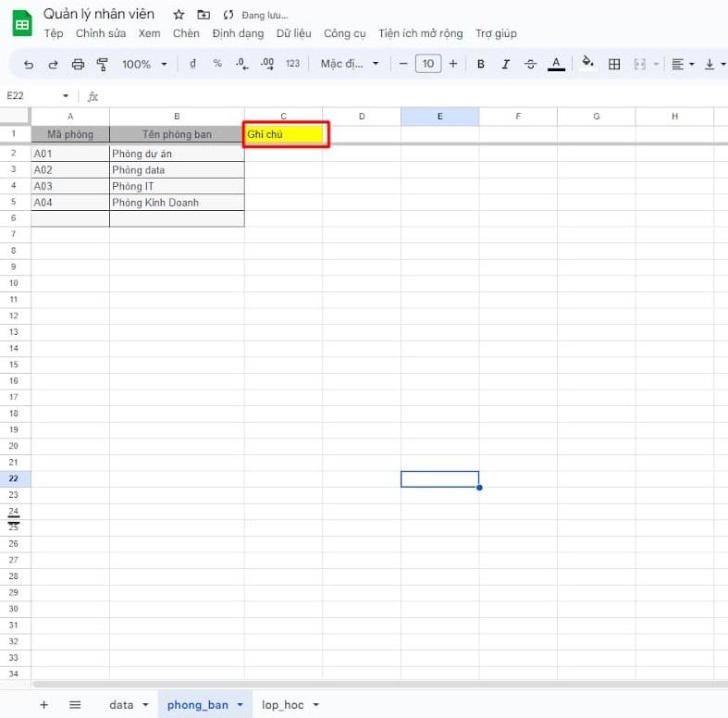Screen dimensions: 728x718
Task: Open the Google Sheets home logo
Action: point(22,23)
